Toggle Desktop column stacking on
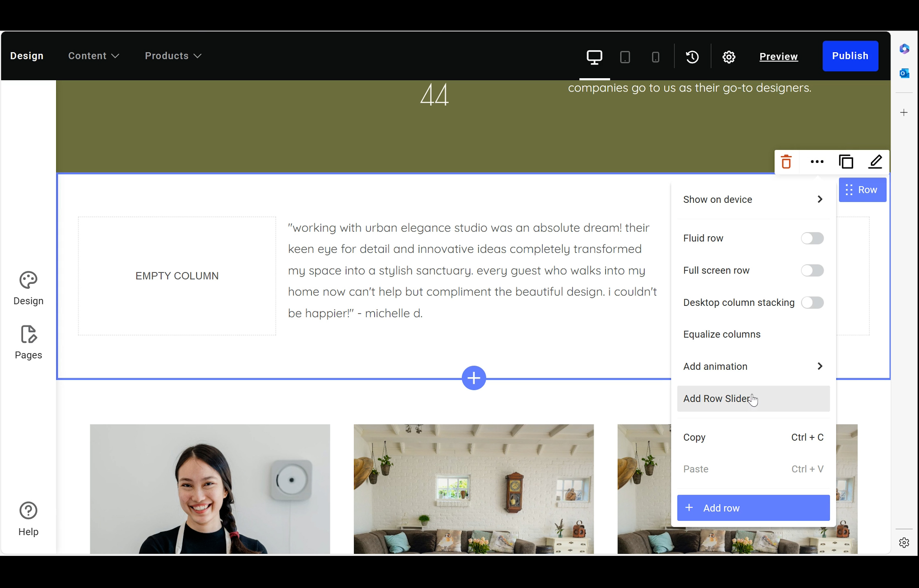 pos(812,303)
